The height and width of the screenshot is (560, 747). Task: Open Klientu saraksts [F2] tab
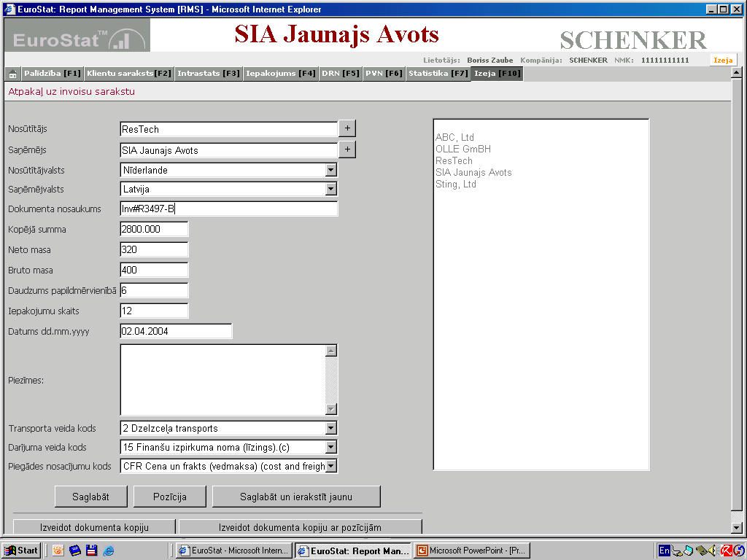pos(128,74)
